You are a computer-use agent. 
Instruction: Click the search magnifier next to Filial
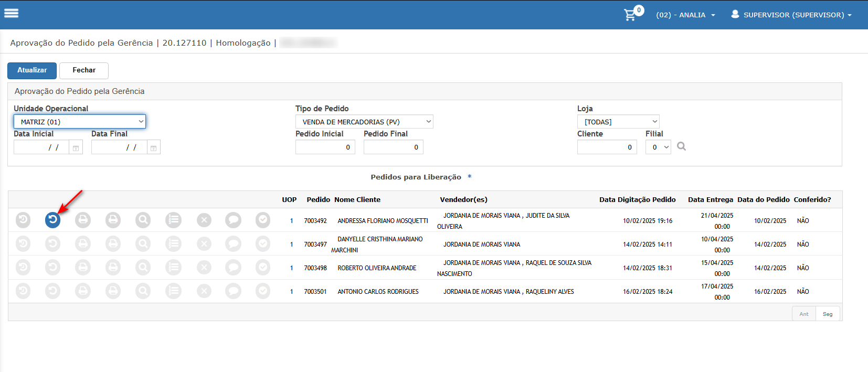tap(681, 146)
